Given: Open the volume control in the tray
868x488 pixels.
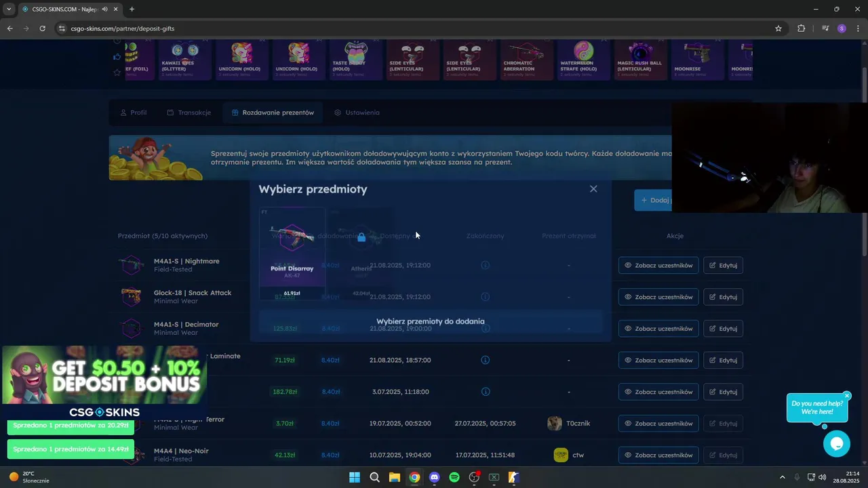Looking at the screenshot, I should tap(822, 477).
